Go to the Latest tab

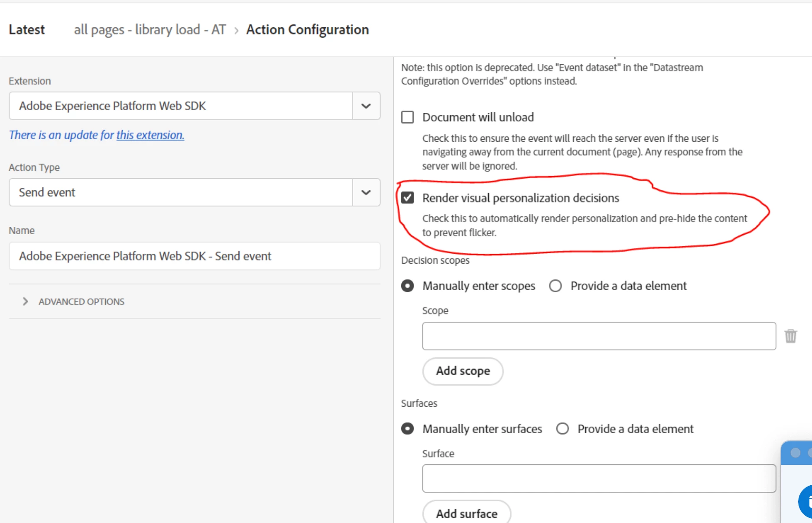click(27, 29)
